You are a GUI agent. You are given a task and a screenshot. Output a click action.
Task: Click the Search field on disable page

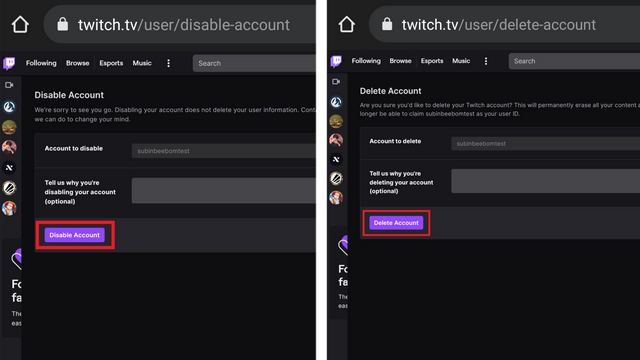(254, 63)
